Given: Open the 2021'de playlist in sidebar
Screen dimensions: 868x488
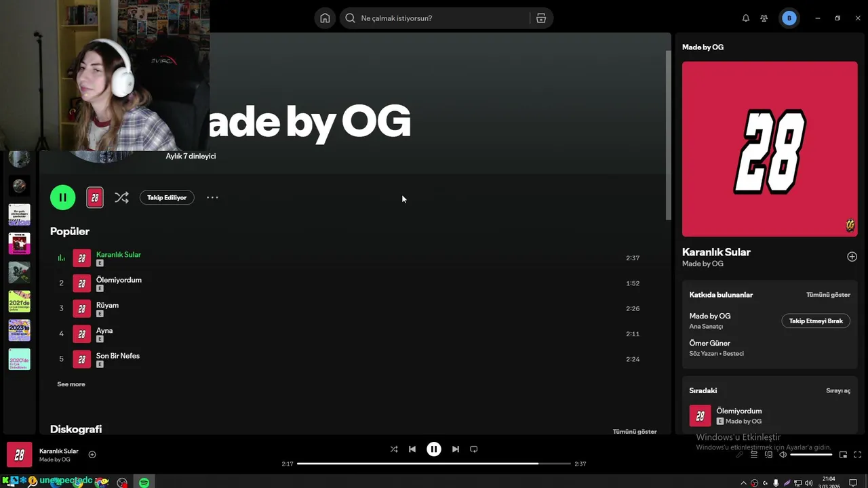Looking at the screenshot, I should pos(19,301).
